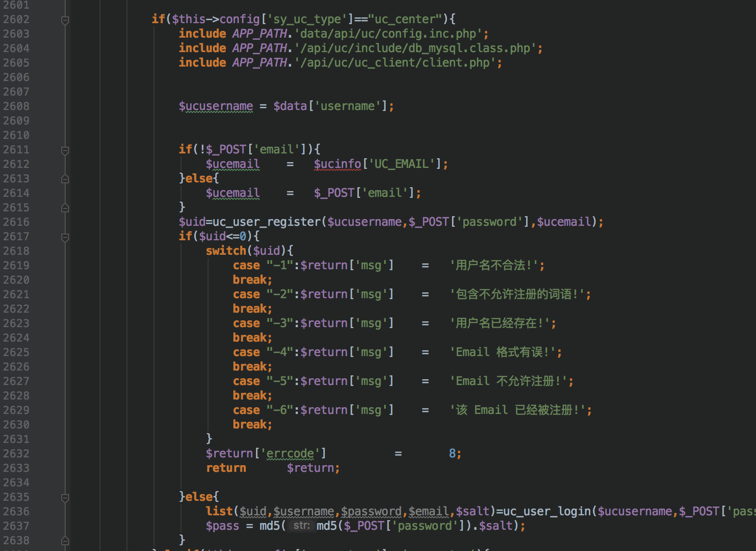
Task: Toggle the fold end marker at line 2638
Action: tap(65, 541)
